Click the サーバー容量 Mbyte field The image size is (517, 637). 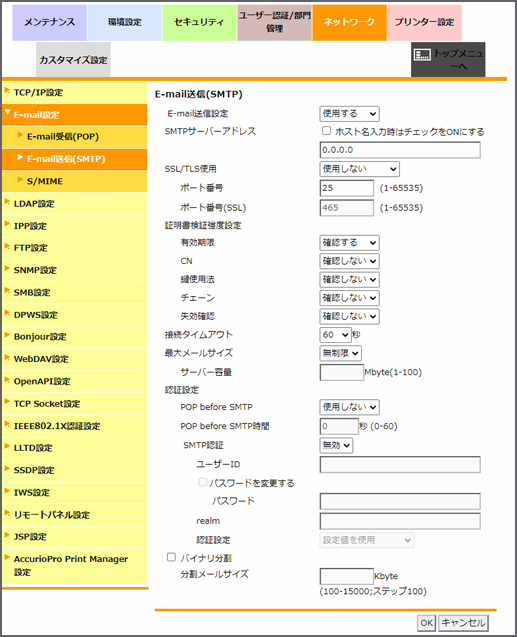(342, 373)
